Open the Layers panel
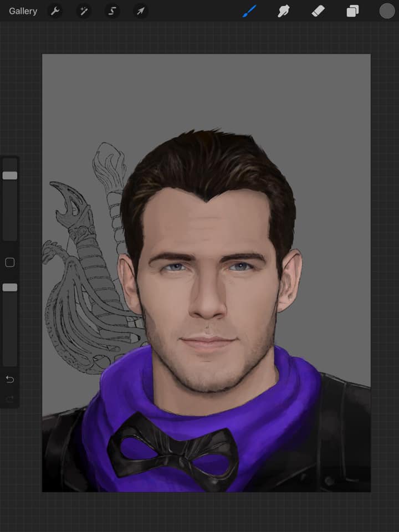 352,11
